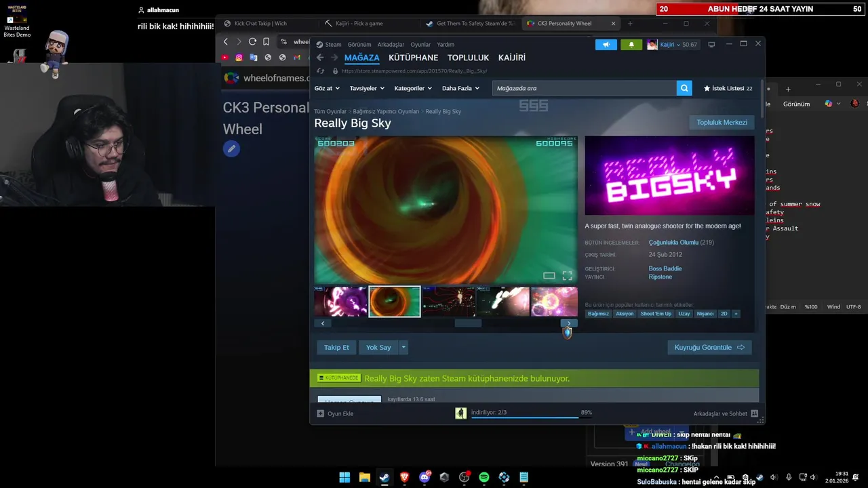Expand Kategoriler dropdown menu
This screenshot has height=488, width=868.
click(x=413, y=88)
